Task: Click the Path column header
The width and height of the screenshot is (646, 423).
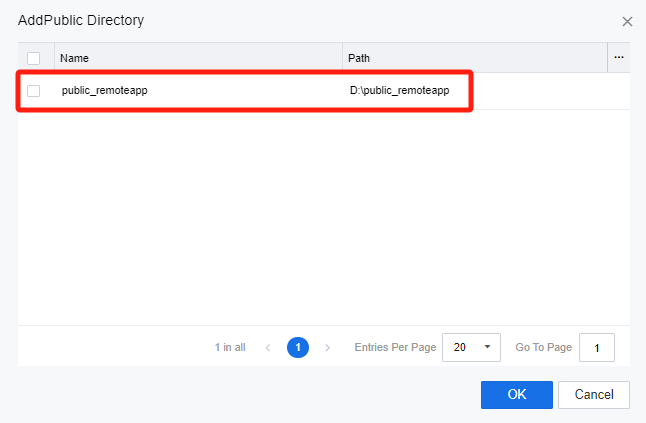Action: (359, 58)
